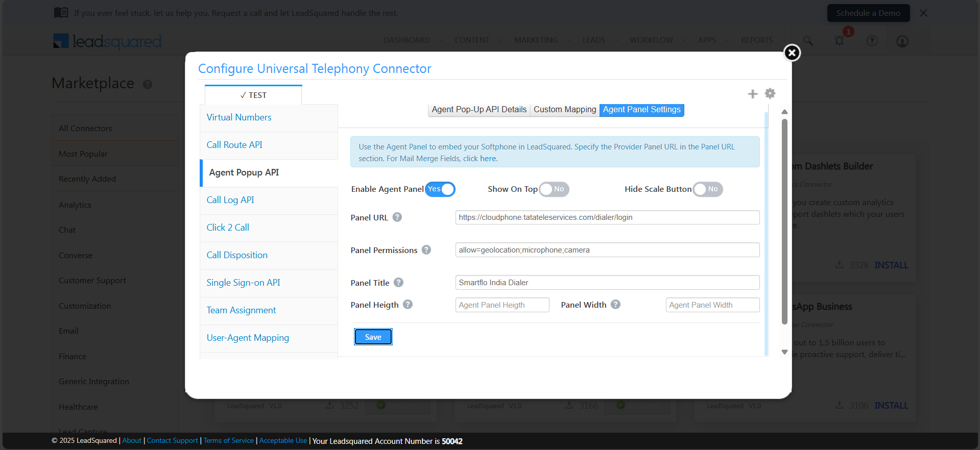980x450 pixels.
Task: Switch to Agent Pop-Up API Details tab
Action: coord(479,110)
